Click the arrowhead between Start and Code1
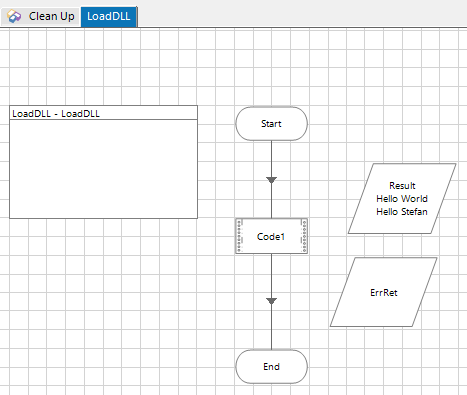 [x=271, y=180]
